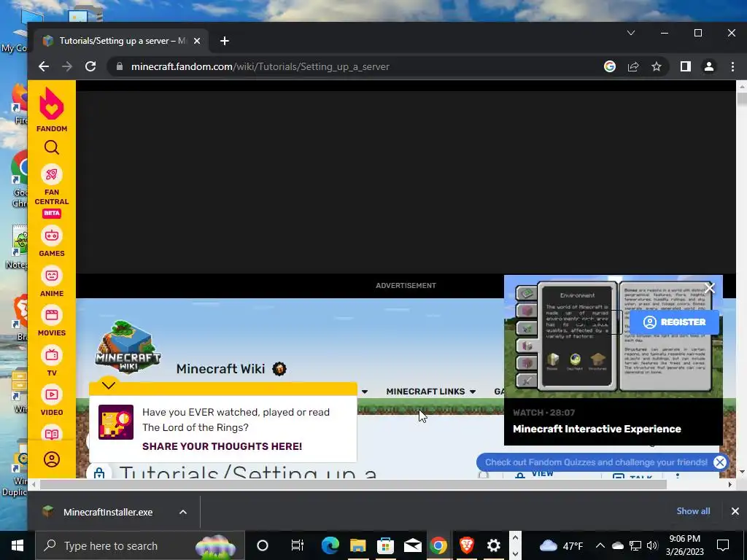747x560 pixels.
Task: Click the horizontal page scrollbar
Action: click(x=353, y=484)
